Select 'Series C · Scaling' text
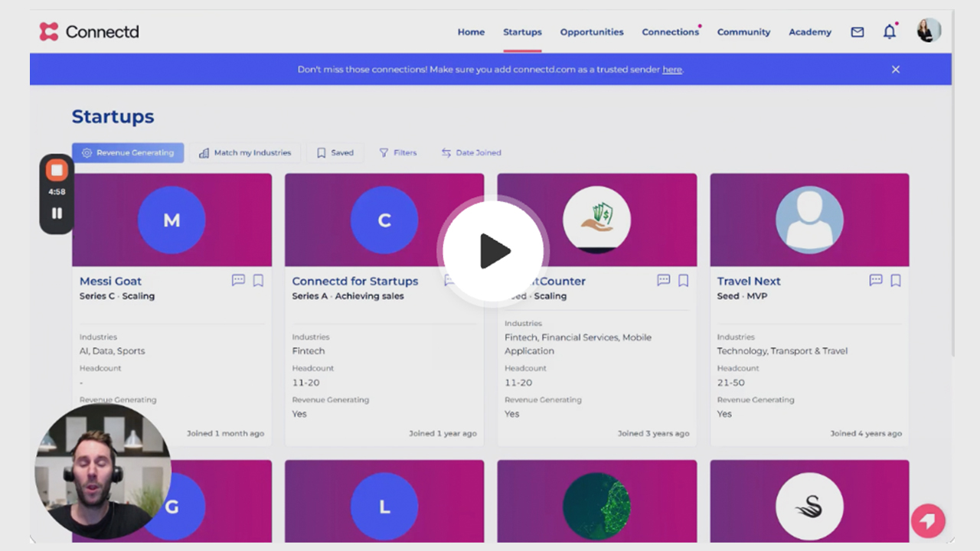Viewport: 980px width, 551px height. [x=117, y=296]
